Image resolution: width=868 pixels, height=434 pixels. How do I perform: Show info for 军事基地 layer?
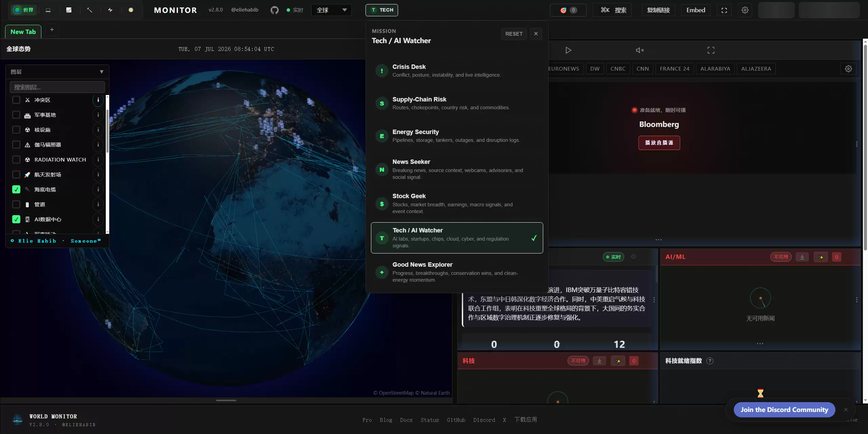tap(98, 115)
